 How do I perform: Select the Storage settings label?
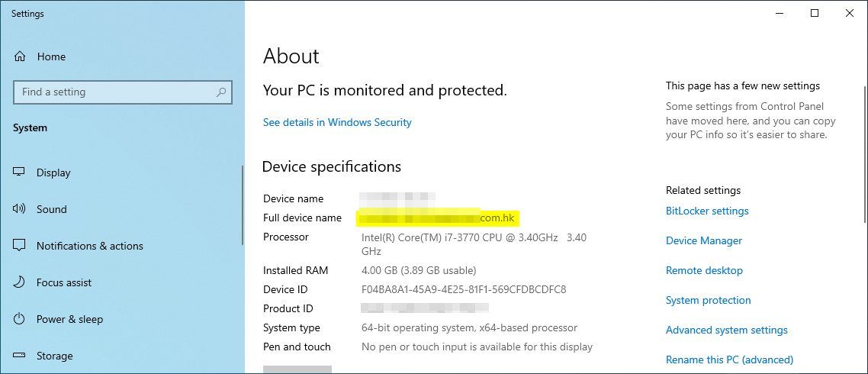pos(55,356)
